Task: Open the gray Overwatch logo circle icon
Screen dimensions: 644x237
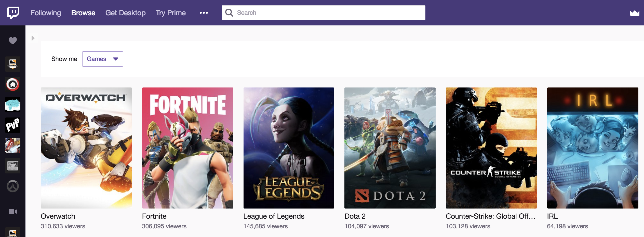Action: 13,186
